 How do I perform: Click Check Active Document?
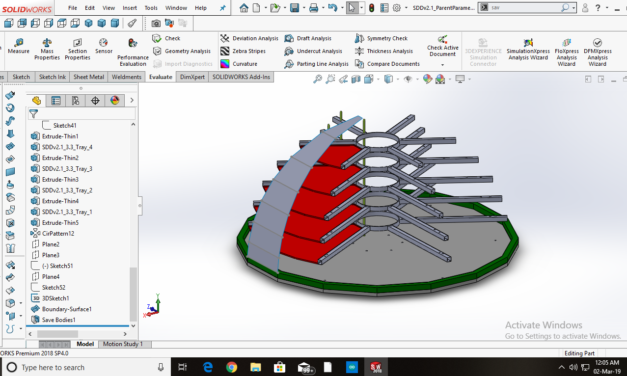click(442, 46)
